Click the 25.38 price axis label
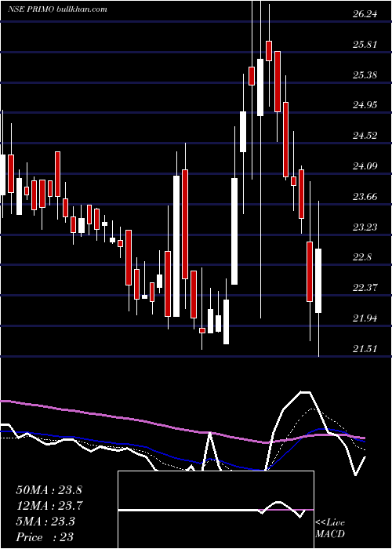 tap(365, 75)
